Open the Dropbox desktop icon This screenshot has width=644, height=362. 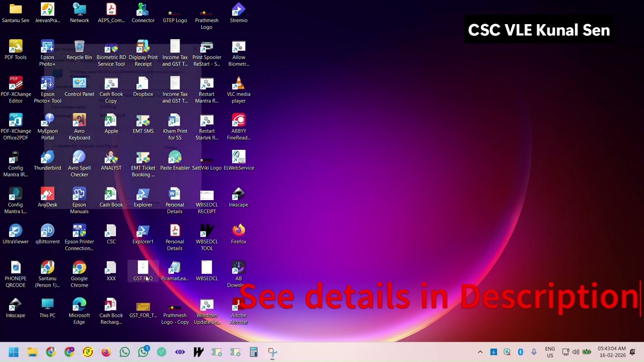pyautogui.click(x=143, y=86)
